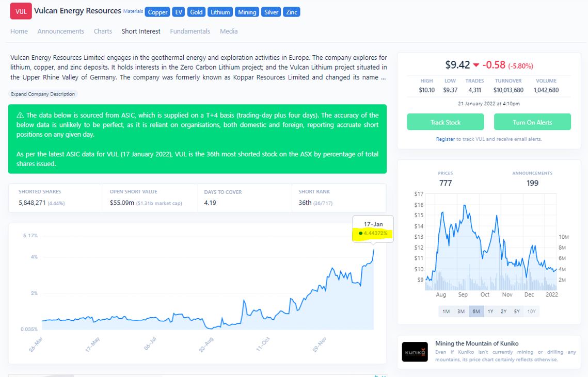
Task: Click the 17-Jan data point tooltip
Action: click(x=373, y=229)
